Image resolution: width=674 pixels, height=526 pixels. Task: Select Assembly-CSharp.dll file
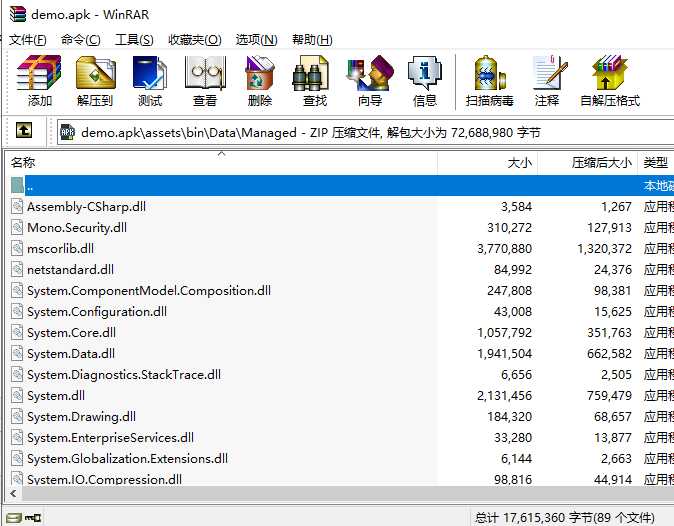click(340, 206)
